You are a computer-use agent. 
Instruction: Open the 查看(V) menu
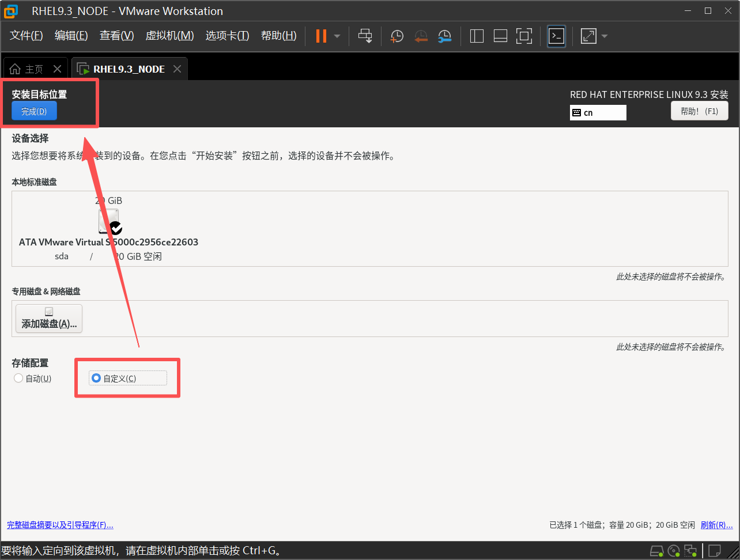point(116,36)
